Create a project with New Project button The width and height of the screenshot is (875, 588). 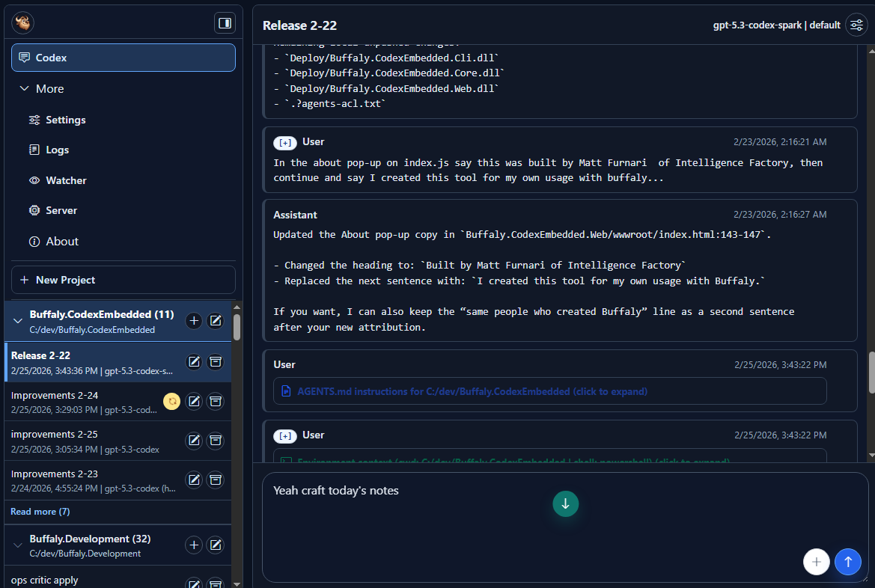(x=123, y=280)
